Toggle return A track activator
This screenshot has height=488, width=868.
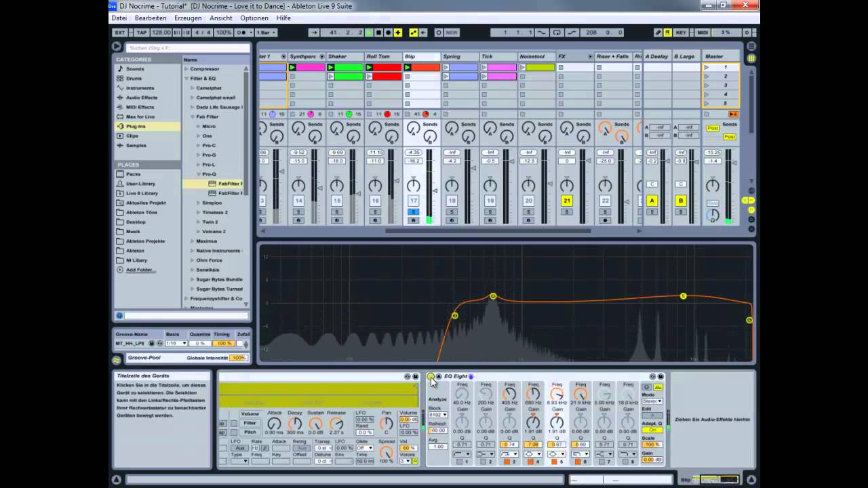tap(652, 201)
